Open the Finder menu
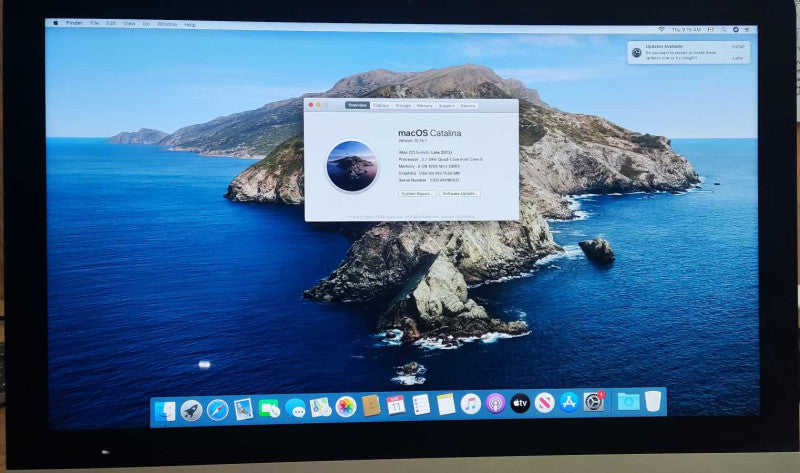This screenshot has height=473, width=800. pyautogui.click(x=74, y=23)
